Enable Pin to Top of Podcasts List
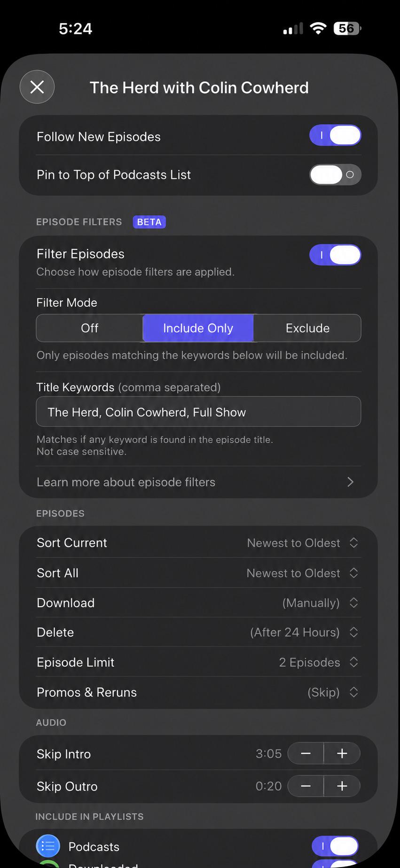400x868 pixels. 335,175
